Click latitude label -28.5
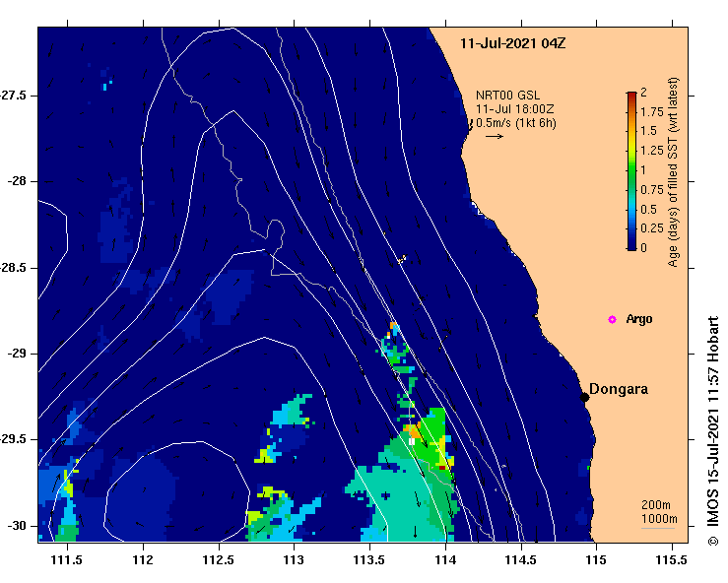Viewport: 728px width, 583px height. (x=13, y=268)
